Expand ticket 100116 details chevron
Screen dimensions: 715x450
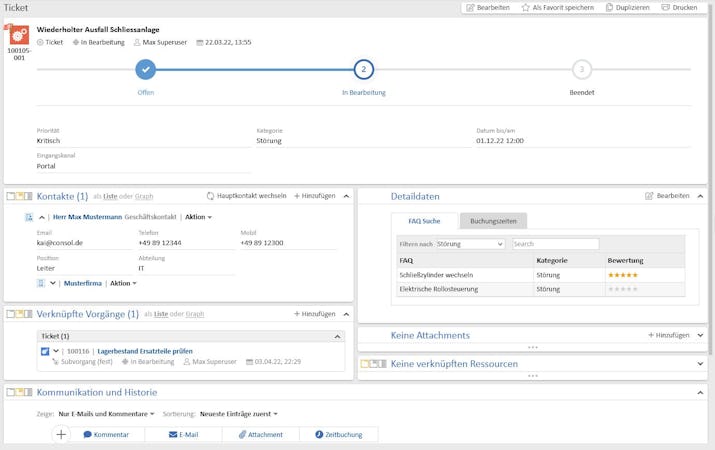(56, 351)
